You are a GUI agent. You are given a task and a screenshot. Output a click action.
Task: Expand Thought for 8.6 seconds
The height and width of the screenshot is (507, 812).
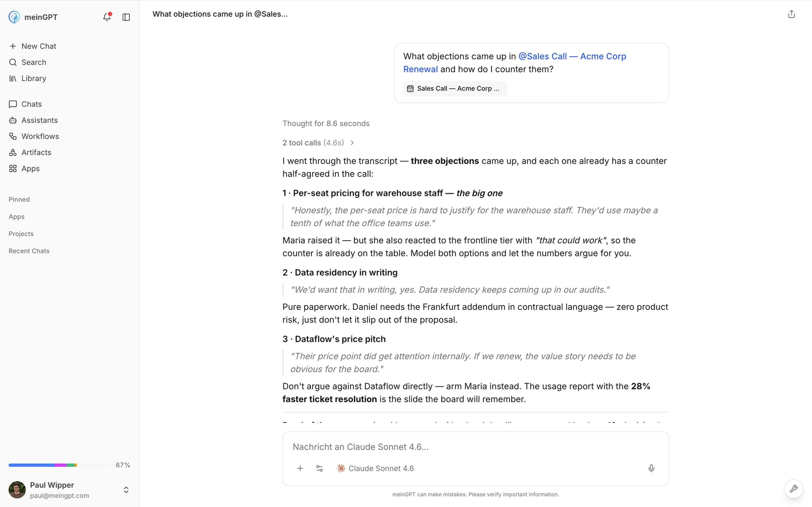click(326, 123)
